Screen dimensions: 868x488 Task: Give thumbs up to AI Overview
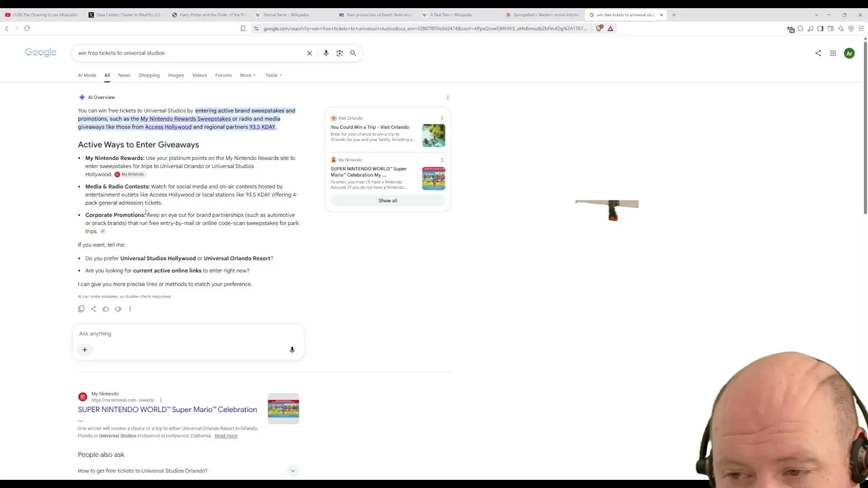coord(106,309)
